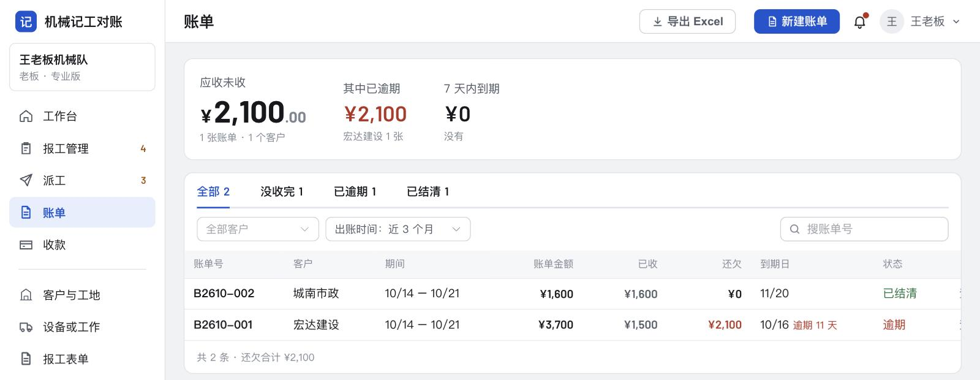Click the 已结清 status in B2610-002 row
The width and height of the screenshot is (980, 380).
click(900, 294)
